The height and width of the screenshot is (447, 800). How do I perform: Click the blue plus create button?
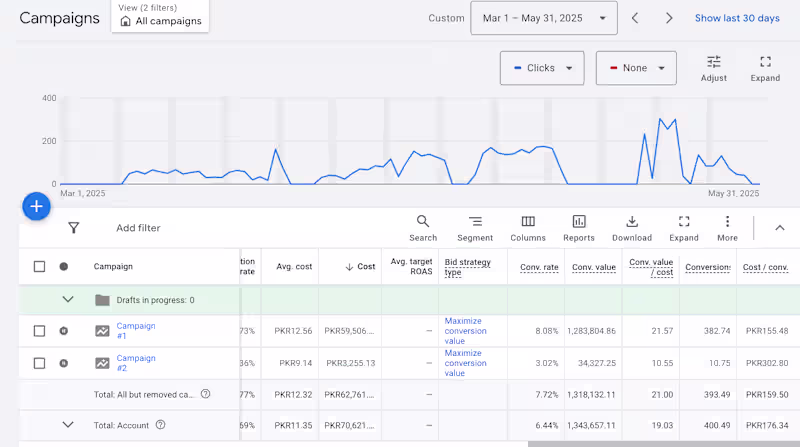click(x=36, y=206)
